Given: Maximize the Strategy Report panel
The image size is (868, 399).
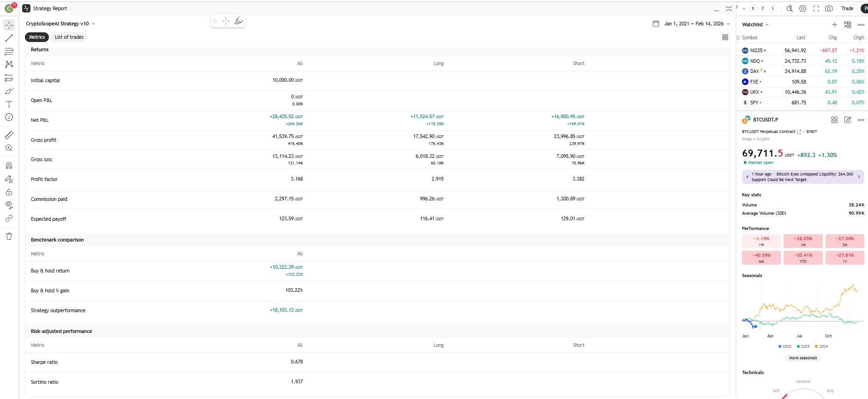Looking at the screenshot, I should tap(729, 9).
